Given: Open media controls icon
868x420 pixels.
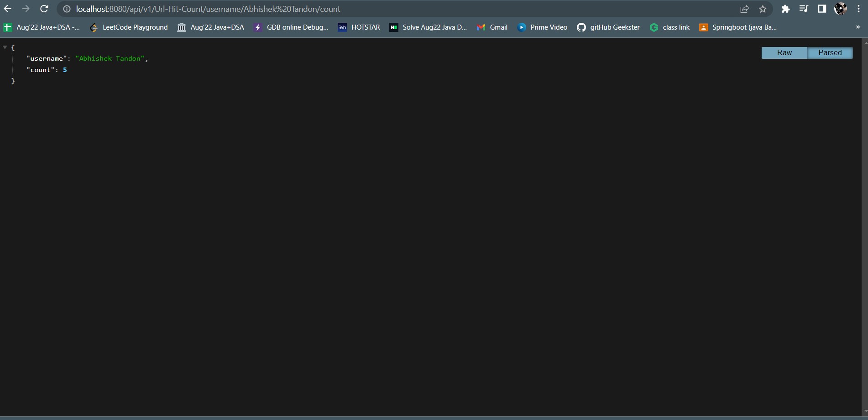Looking at the screenshot, I should point(804,9).
